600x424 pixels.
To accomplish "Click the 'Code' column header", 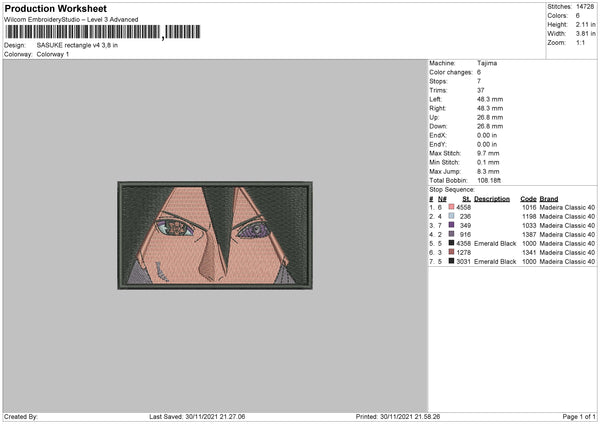I will click(528, 199).
